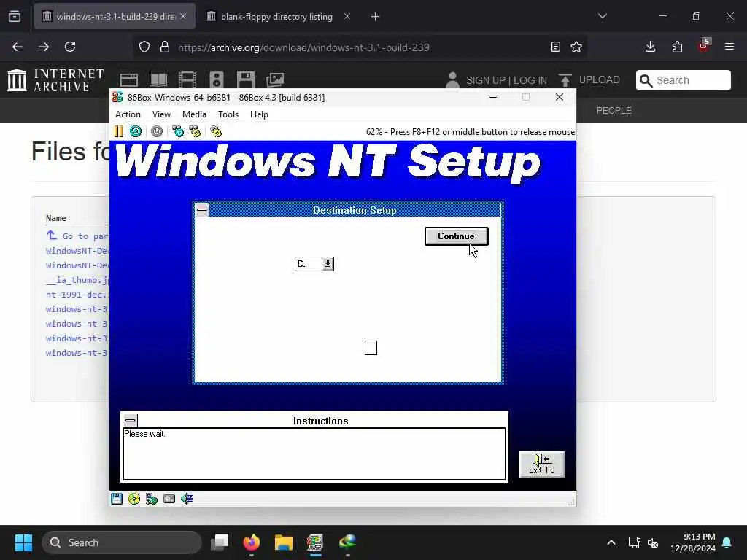Open Firefox View icon in the tab bar
The image size is (747, 560).
(15, 17)
